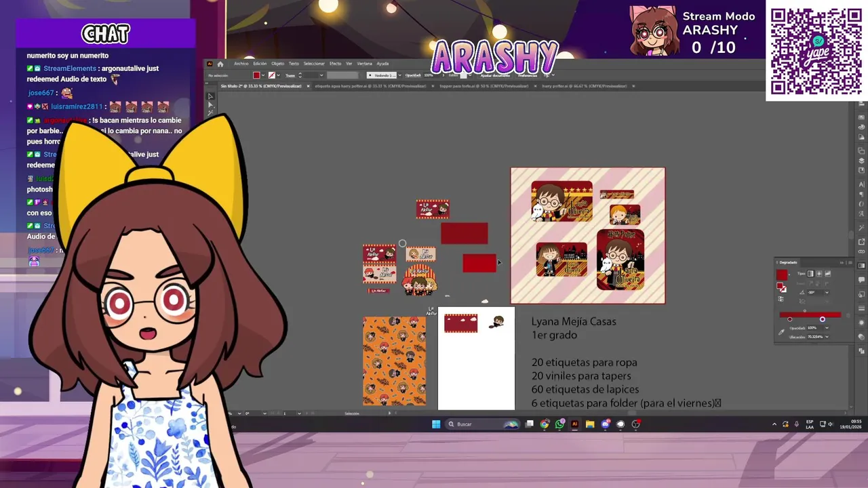Viewport: 868px width, 488px height.
Task: Open Archivo menu
Action: click(241, 64)
